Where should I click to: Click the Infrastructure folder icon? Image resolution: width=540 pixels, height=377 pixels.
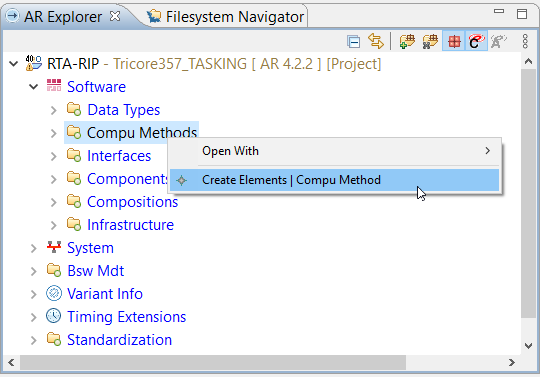pos(74,224)
